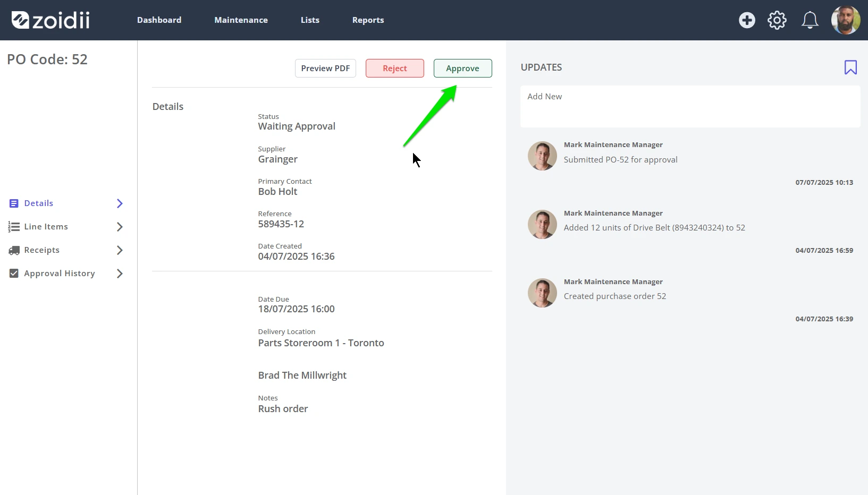
Task: Click the Waiting Approval status text
Action: [297, 126]
